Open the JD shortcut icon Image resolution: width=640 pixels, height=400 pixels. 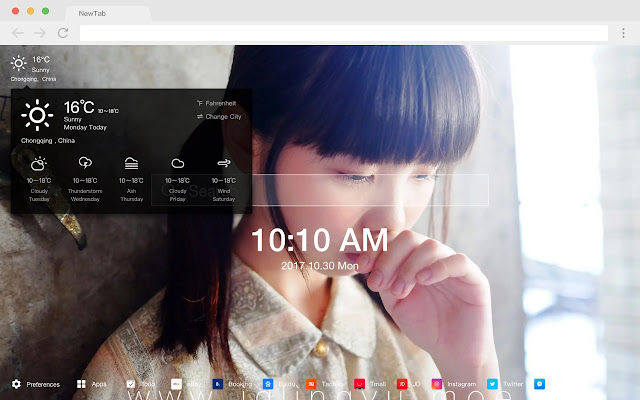[402, 384]
